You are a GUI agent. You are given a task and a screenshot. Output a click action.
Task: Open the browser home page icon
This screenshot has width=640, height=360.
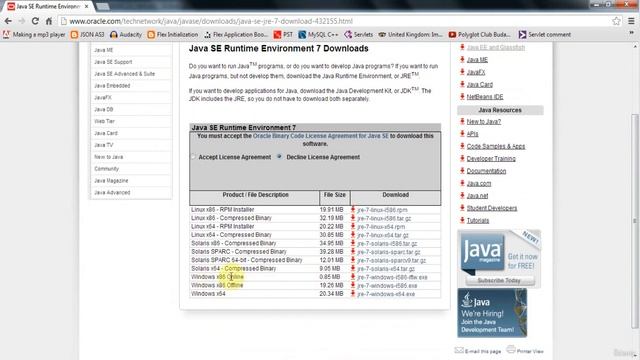coord(49,21)
